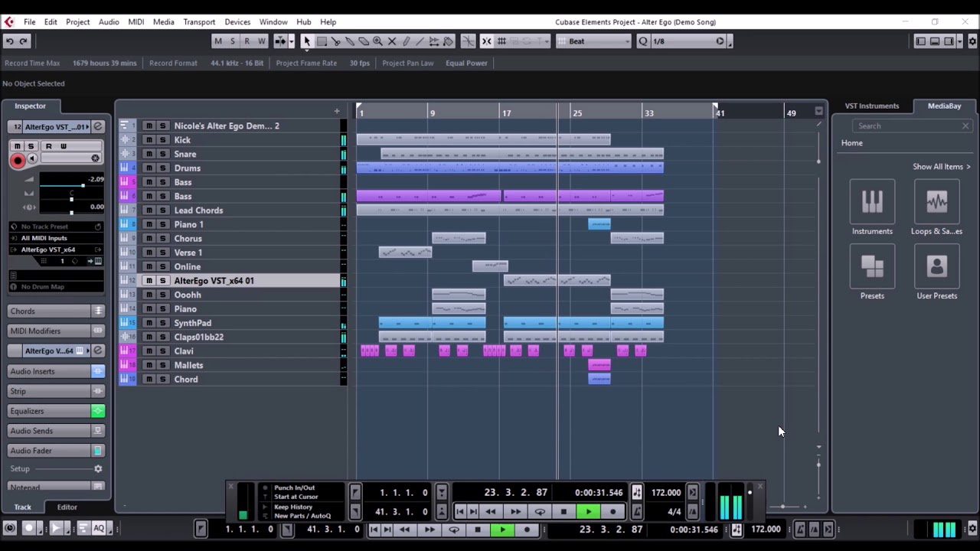Screen dimensions: 980x551
Task: Solo the Lead Chords track
Action: (x=162, y=210)
